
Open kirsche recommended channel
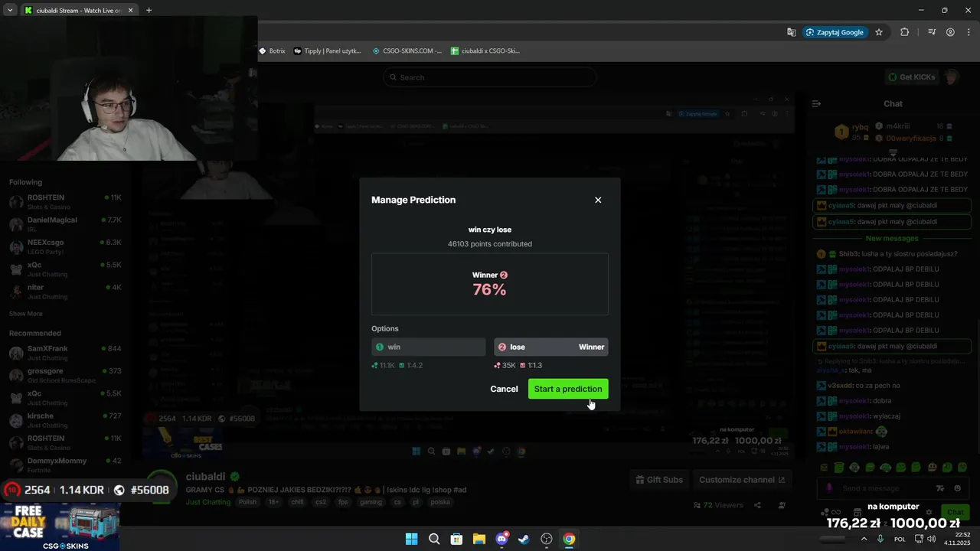(64, 420)
